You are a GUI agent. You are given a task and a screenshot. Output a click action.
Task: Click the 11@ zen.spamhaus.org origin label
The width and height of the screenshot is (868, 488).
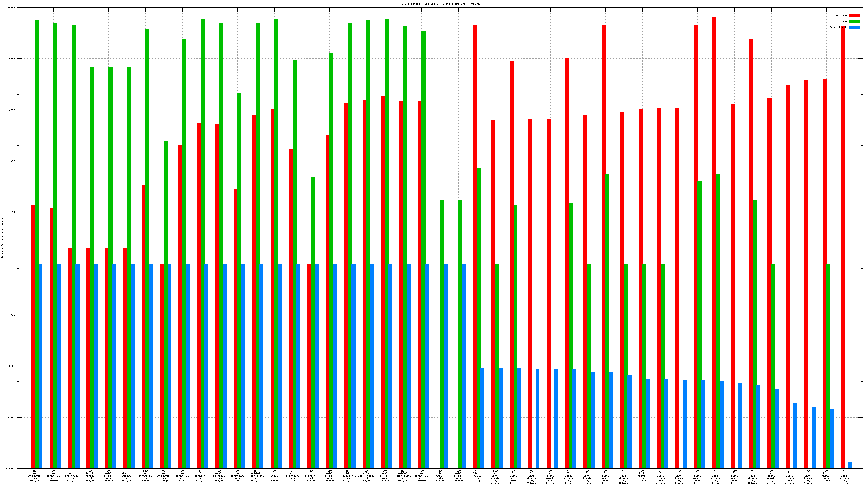[145, 476]
